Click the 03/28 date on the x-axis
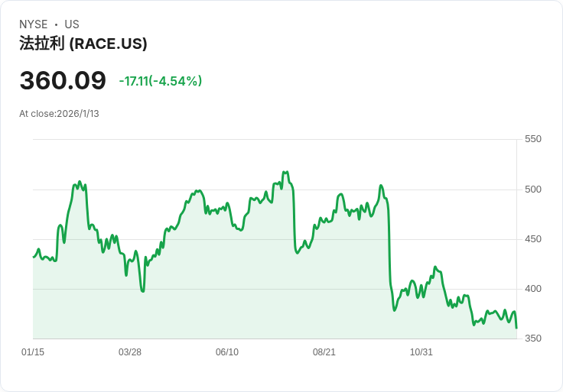This screenshot has width=563, height=392. [130, 352]
